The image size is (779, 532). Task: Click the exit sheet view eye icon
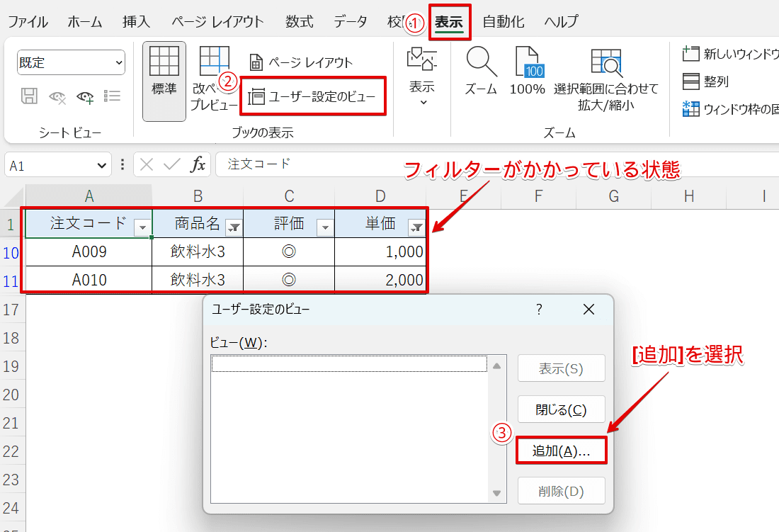click(x=57, y=96)
